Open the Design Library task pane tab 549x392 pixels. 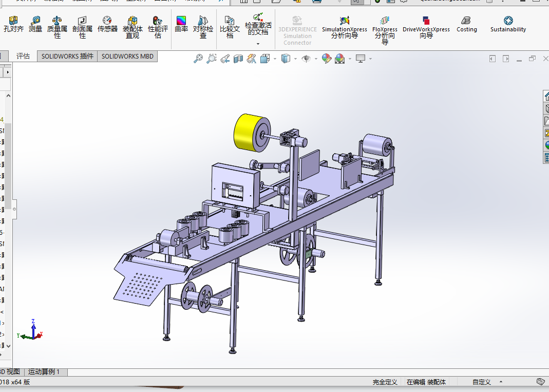click(x=546, y=108)
